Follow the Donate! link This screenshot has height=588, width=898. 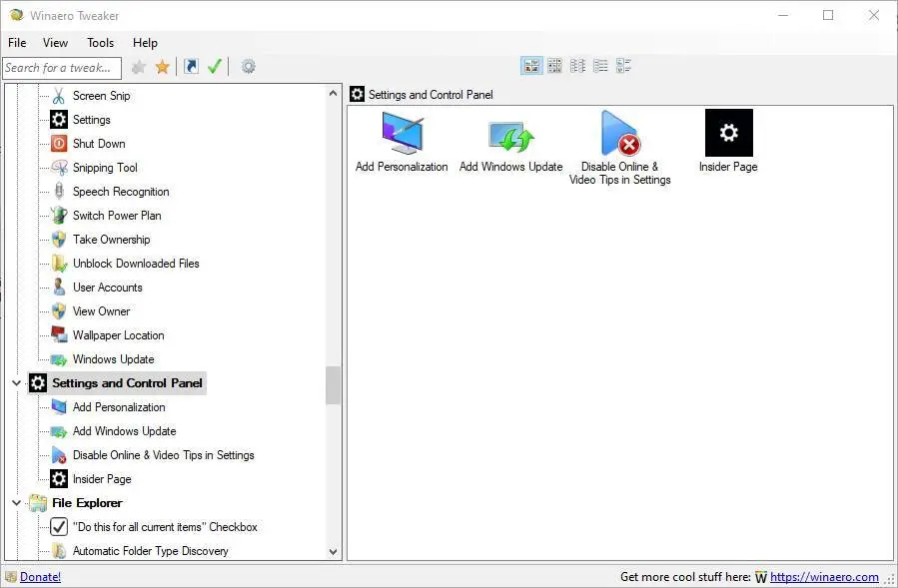pos(40,577)
